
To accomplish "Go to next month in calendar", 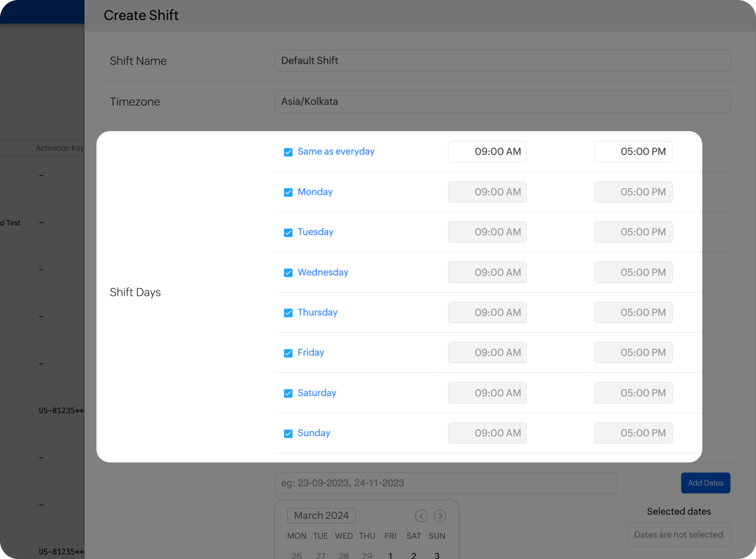I will tap(440, 516).
